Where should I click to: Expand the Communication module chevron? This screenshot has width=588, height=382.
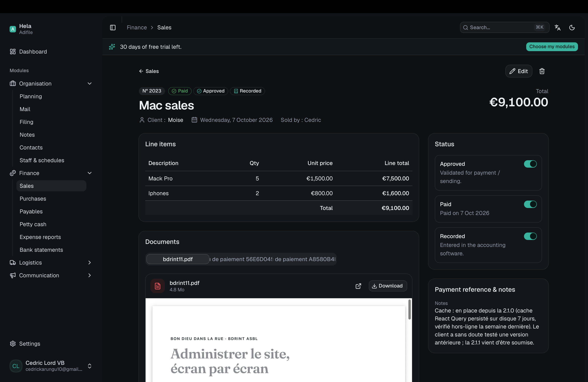click(x=90, y=275)
